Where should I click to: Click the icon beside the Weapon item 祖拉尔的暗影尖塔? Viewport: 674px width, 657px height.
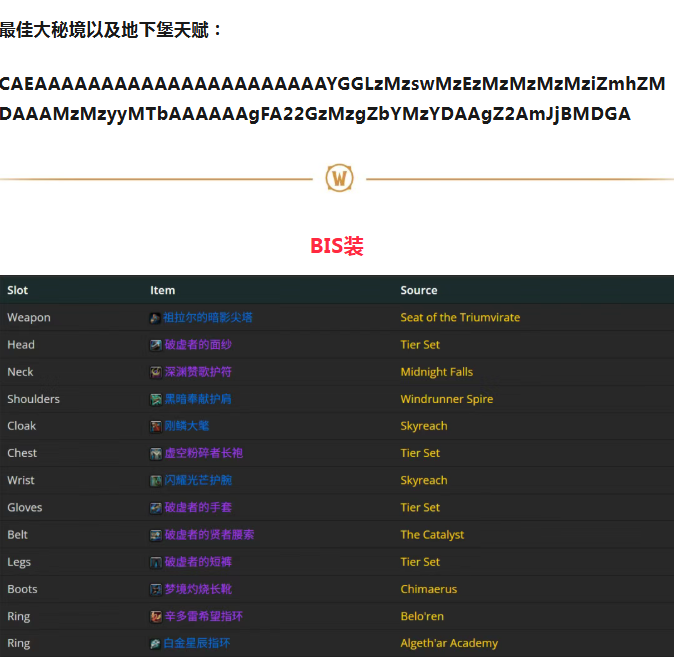coord(156,318)
